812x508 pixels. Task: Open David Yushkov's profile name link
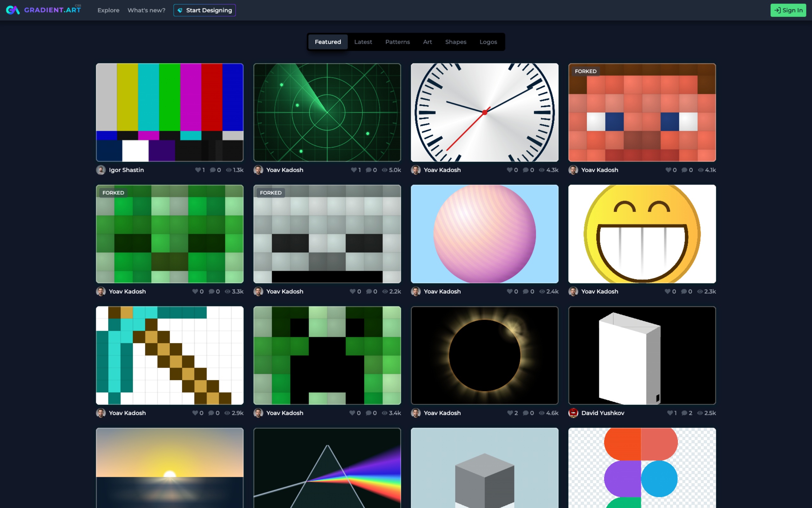[x=603, y=413]
